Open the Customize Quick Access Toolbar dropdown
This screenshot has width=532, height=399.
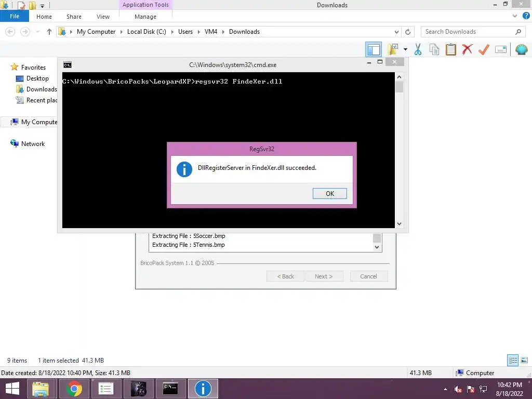pos(43,6)
